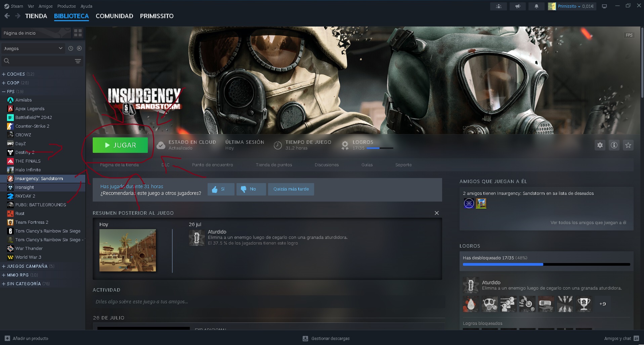
Task: Go back with the left arrow
Action: 7,16
